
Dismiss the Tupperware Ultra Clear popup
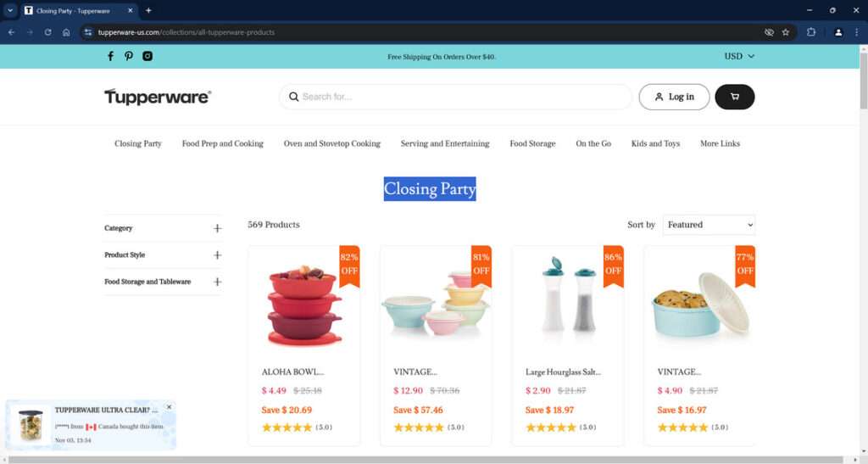coord(169,407)
